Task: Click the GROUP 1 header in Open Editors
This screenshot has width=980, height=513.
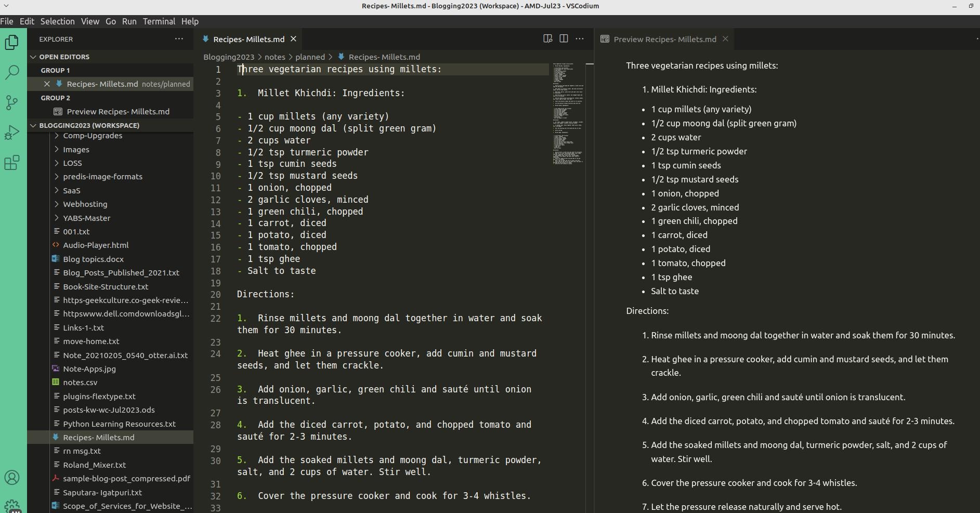Action: pyautogui.click(x=55, y=70)
